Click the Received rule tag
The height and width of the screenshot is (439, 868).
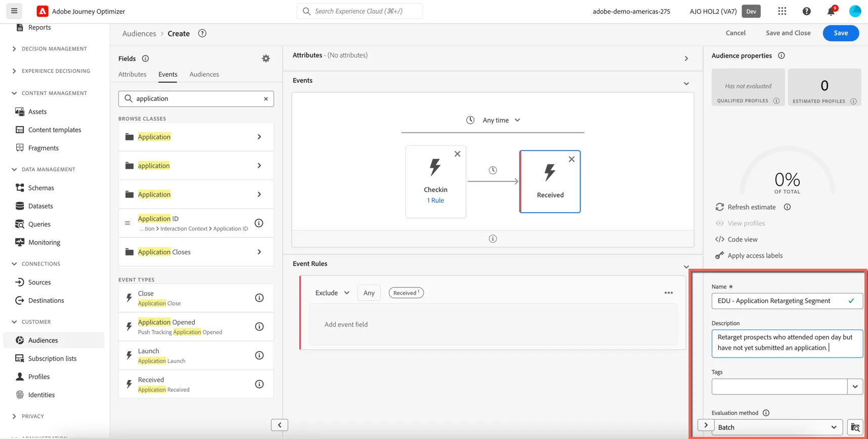[x=406, y=293]
